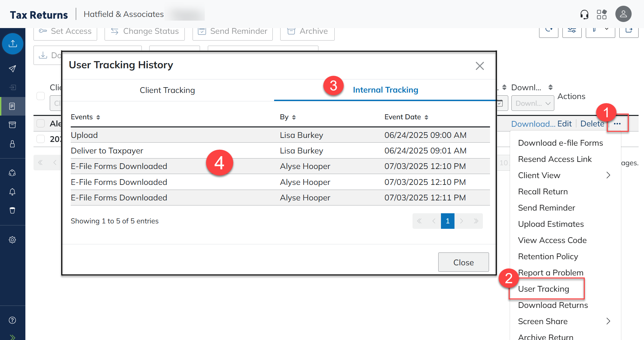Click the upload icon in the sidebar
The image size is (644, 340).
tap(13, 44)
